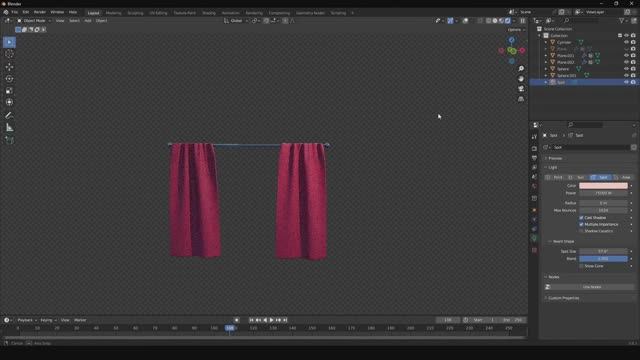Open the timeline Playback menu
Image resolution: width=640 pixels, height=360 pixels.
27,320
